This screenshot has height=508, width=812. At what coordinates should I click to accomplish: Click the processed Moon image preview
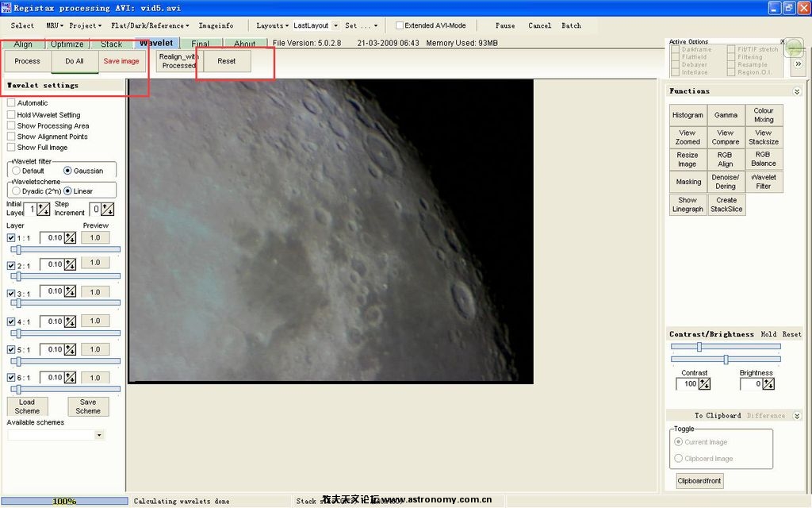click(x=331, y=231)
